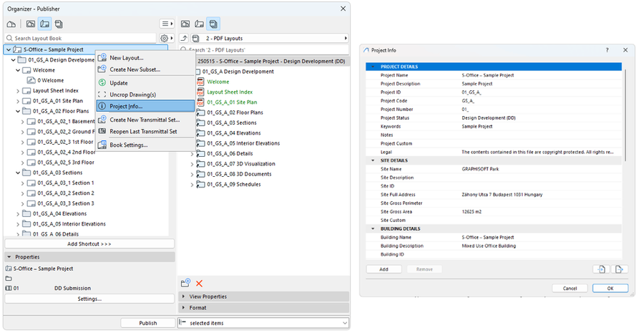
Task: Select left Publisher Sets icon next to Layout Book
Action: pos(59,24)
